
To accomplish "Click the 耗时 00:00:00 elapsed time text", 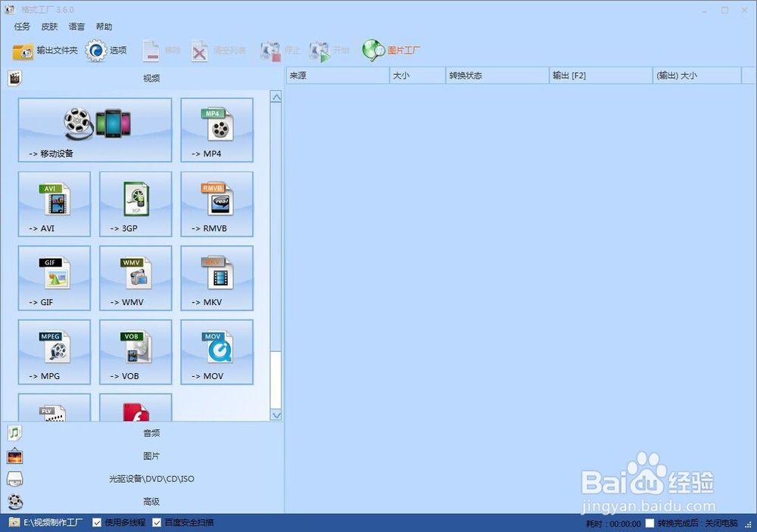I will pos(613,524).
